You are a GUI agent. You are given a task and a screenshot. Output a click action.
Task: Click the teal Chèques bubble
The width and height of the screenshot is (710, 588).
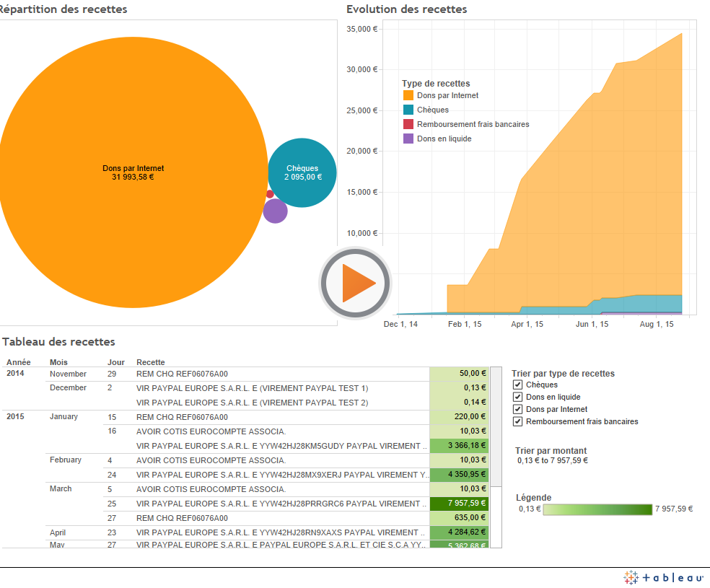pos(302,172)
